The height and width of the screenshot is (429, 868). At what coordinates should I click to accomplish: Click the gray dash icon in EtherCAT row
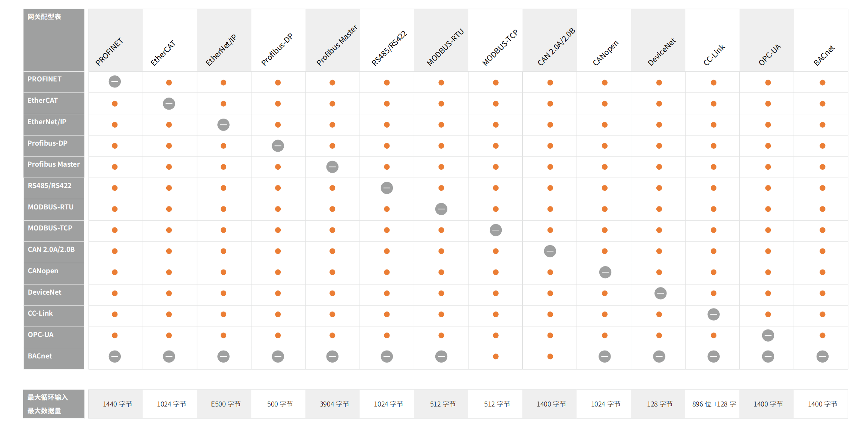coord(169,103)
